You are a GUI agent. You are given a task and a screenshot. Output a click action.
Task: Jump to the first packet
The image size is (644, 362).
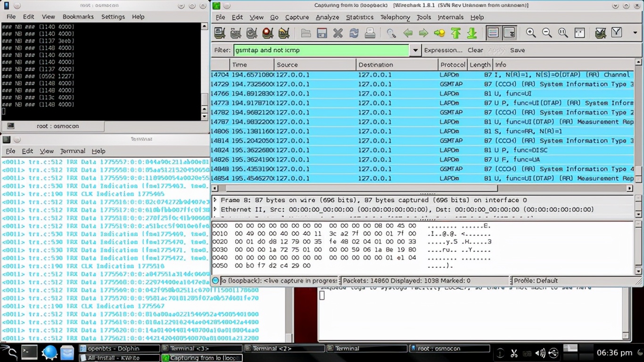(x=455, y=33)
